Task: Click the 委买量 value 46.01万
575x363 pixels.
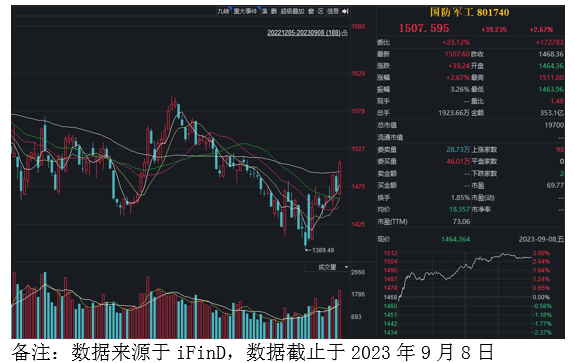Action: pos(458,161)
